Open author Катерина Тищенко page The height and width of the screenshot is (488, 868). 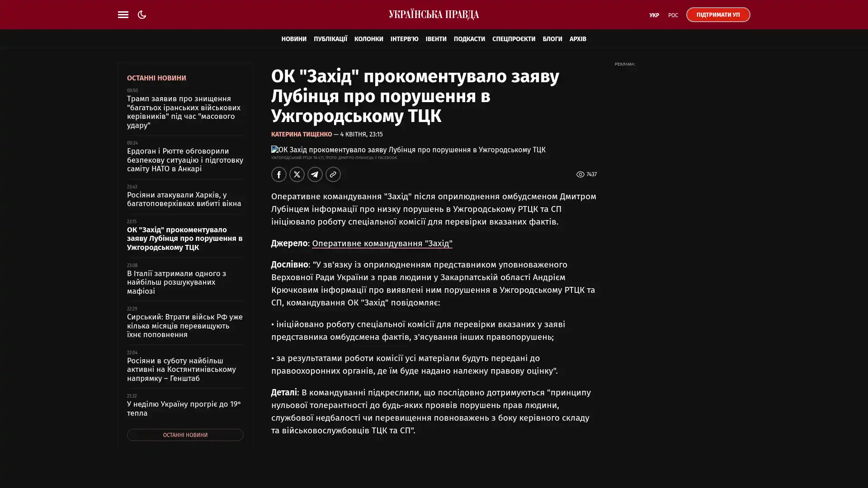point(301,134)
